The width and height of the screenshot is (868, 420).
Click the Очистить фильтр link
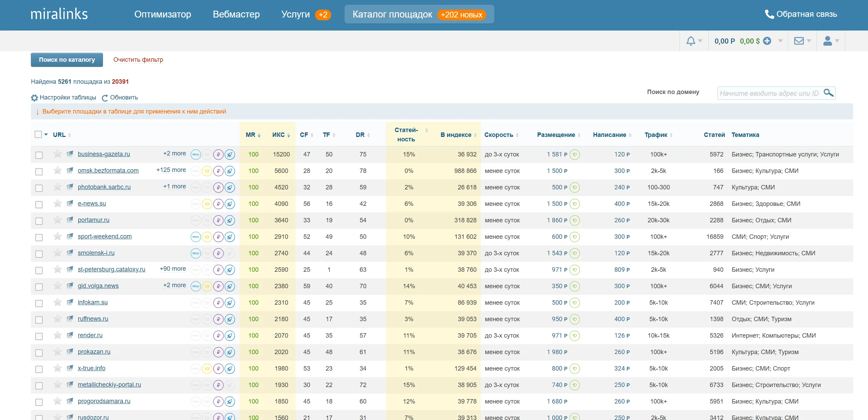(138, 60)
